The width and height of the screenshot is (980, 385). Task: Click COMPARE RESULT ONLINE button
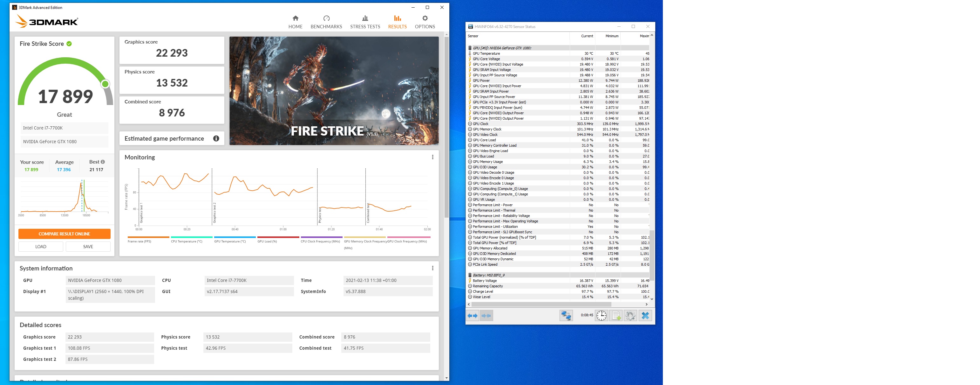(x=64, y=234)
